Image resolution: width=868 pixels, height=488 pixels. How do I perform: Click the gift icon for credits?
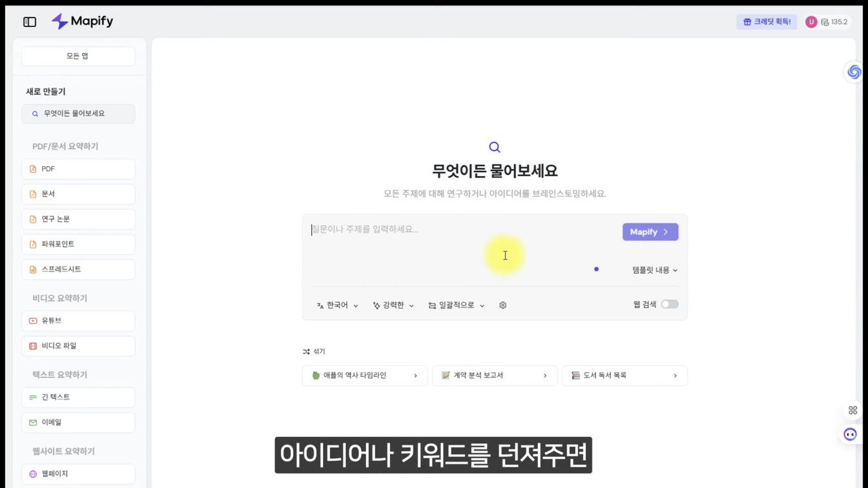click(x=747, y=22)
